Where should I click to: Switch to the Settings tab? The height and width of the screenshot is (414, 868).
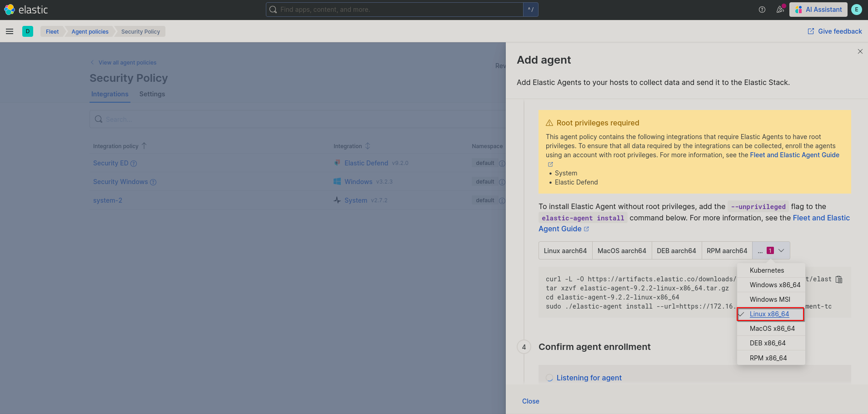(x=152, y=94)
